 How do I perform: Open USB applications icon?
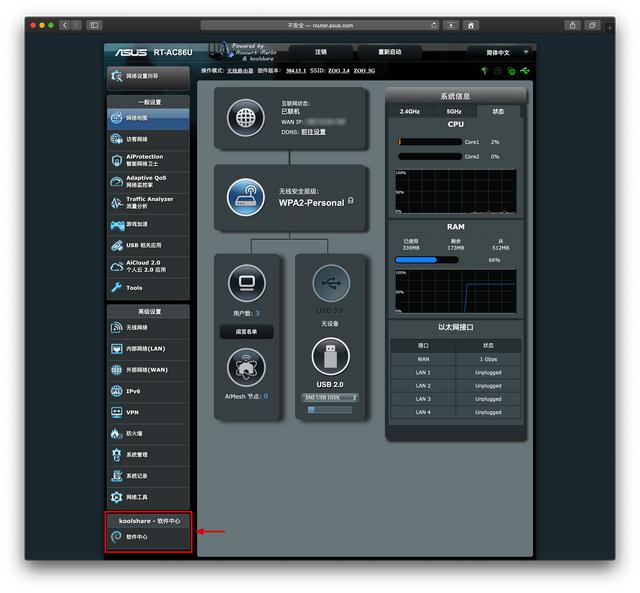click(117, 245)
